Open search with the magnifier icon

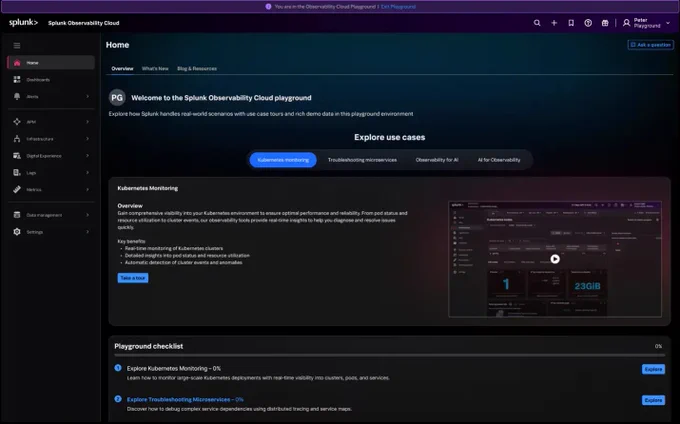[x=537, y=23]
